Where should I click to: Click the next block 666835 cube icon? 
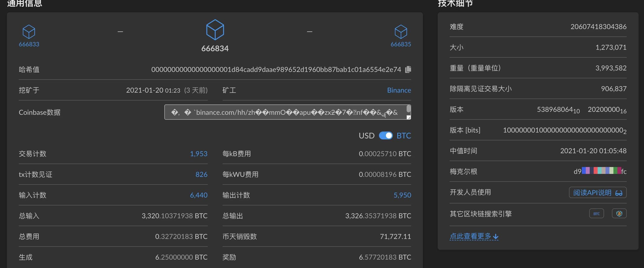coord(401,32)
